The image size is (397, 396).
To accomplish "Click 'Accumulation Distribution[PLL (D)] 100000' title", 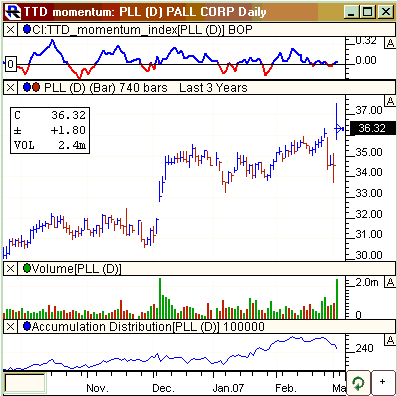I will point(148,327).
